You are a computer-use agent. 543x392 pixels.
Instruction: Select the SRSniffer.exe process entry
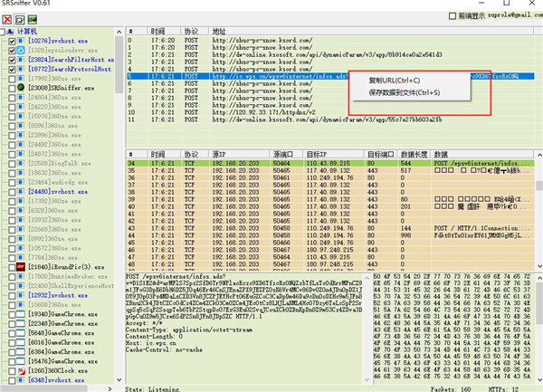coord(63,88)
